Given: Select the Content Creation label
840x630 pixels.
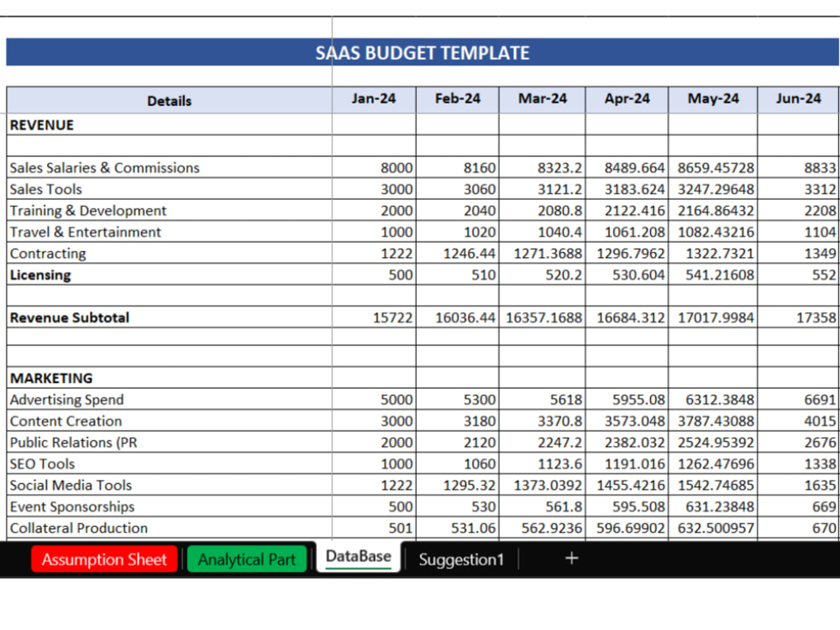Looking at the screenshot, I should (170, 421).
